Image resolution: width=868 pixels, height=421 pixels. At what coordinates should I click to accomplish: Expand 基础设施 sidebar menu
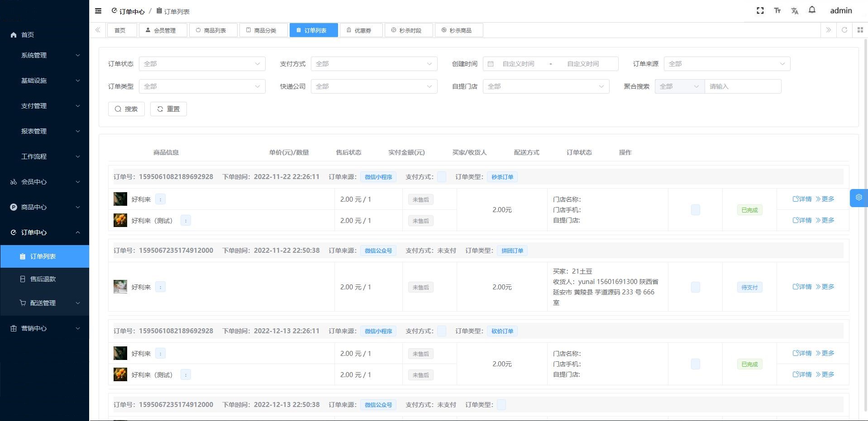click(44, 80)
